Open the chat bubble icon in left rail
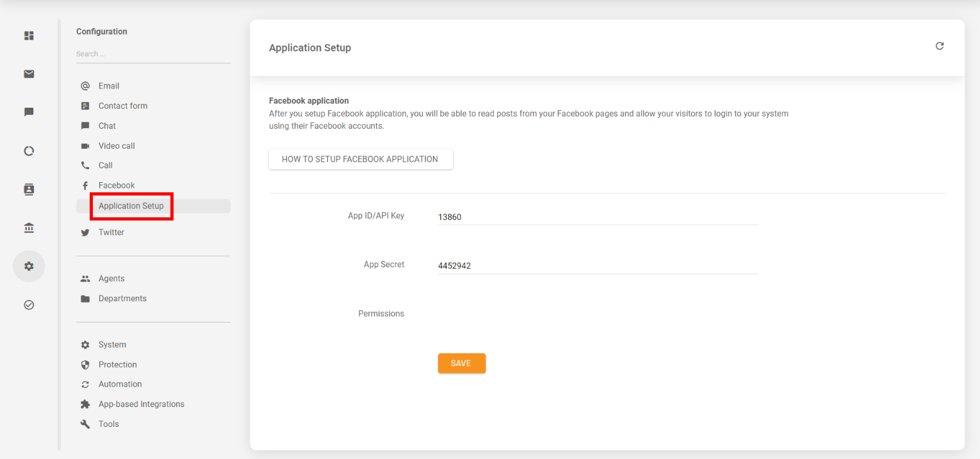Viewport: 980px width, 459px height. (x=29, y=112)
